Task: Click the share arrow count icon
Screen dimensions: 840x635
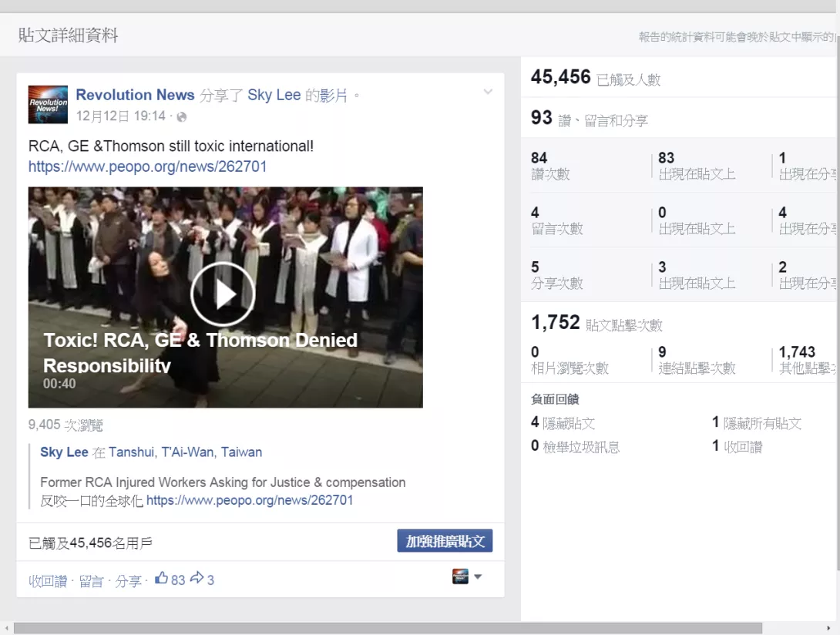Action: [x=197, y=578]
